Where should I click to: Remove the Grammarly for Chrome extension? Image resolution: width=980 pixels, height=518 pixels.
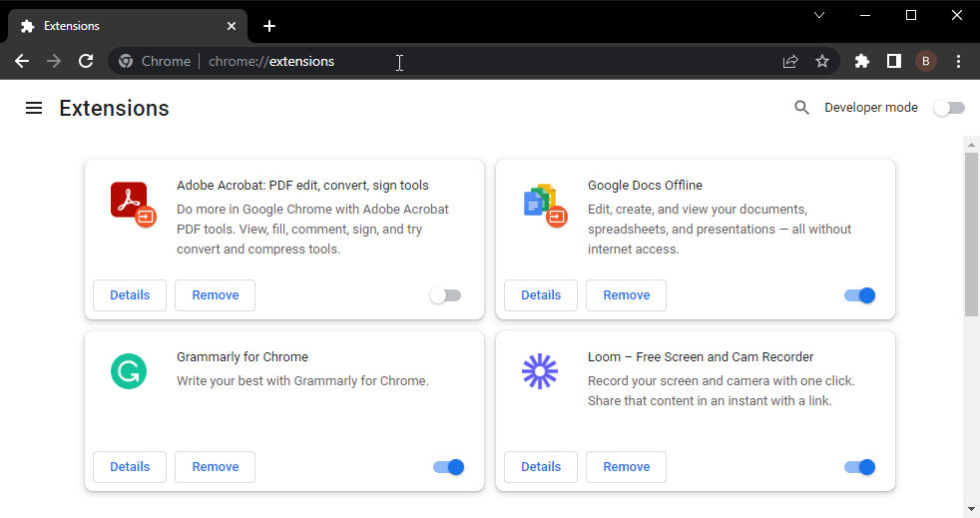215,467
